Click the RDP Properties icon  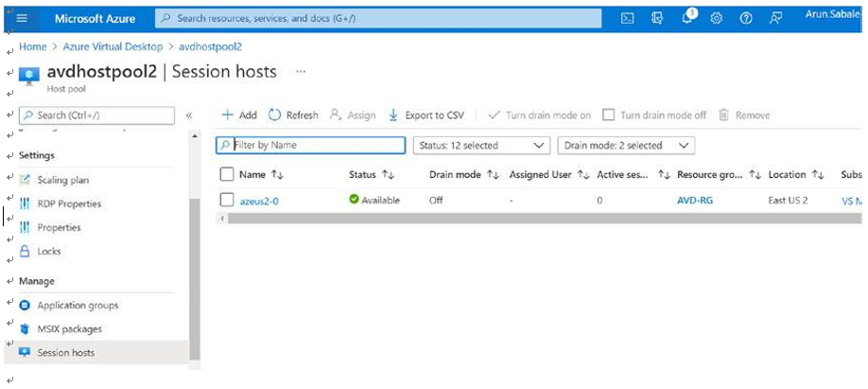pyautogui.click(x=25, y=203)
